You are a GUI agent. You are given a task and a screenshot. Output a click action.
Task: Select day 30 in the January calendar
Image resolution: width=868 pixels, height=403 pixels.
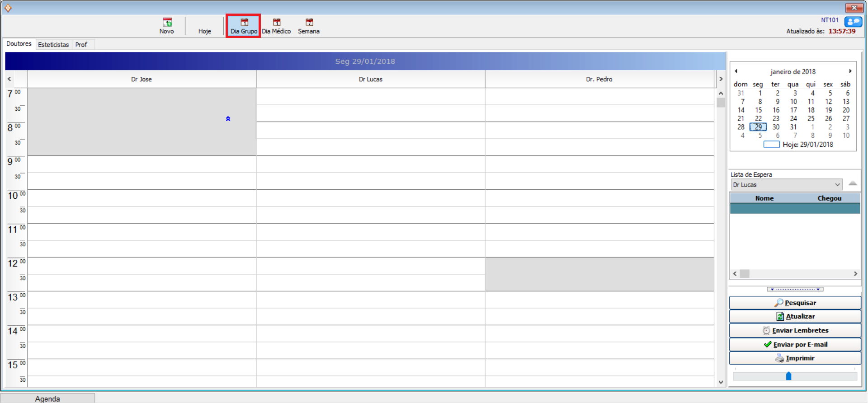[776, 127]
